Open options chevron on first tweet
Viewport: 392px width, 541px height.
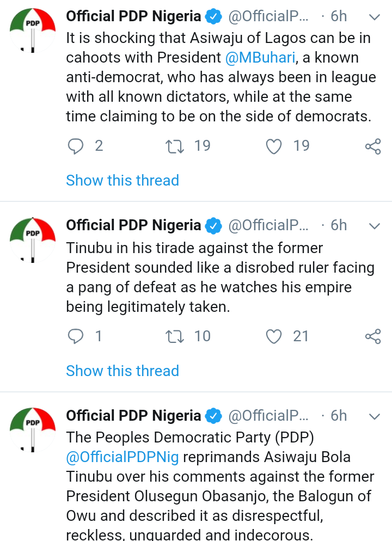(x=374, y=17)
